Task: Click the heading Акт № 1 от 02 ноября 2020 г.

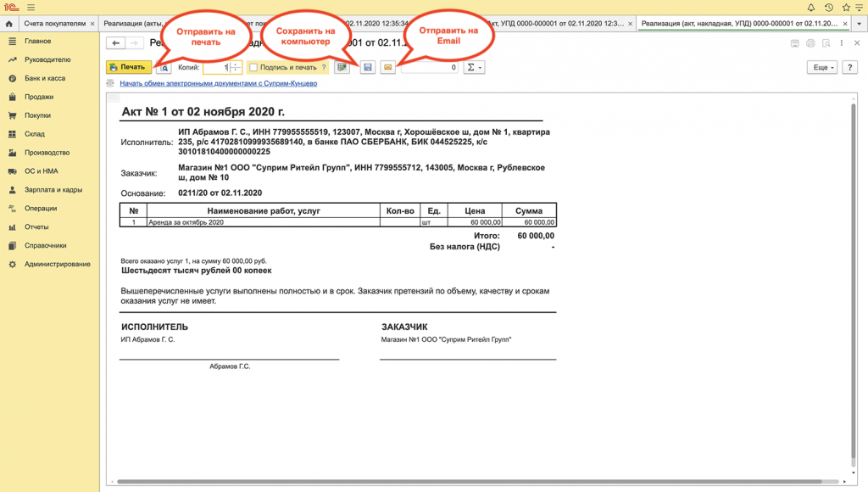Action: point(203,112)
